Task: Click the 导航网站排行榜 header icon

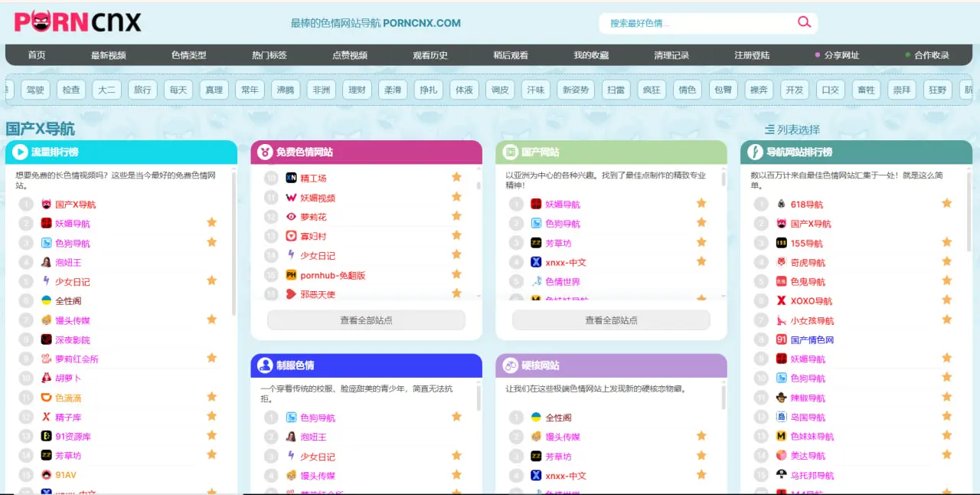Action: coord(755,152)
